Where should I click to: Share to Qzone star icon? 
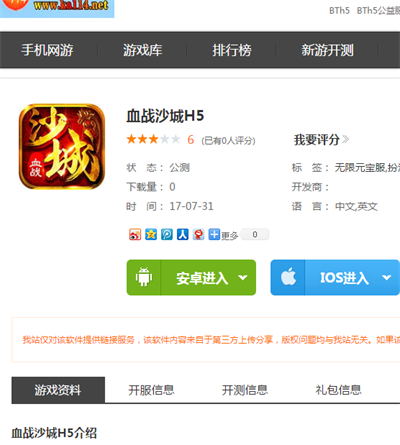(151, 234)
